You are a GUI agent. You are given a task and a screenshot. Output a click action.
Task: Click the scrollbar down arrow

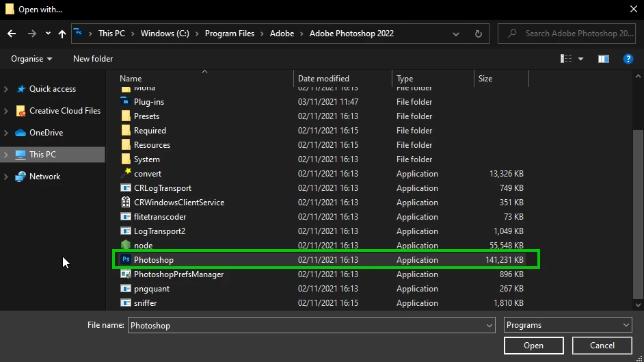(x=638, y=305)
